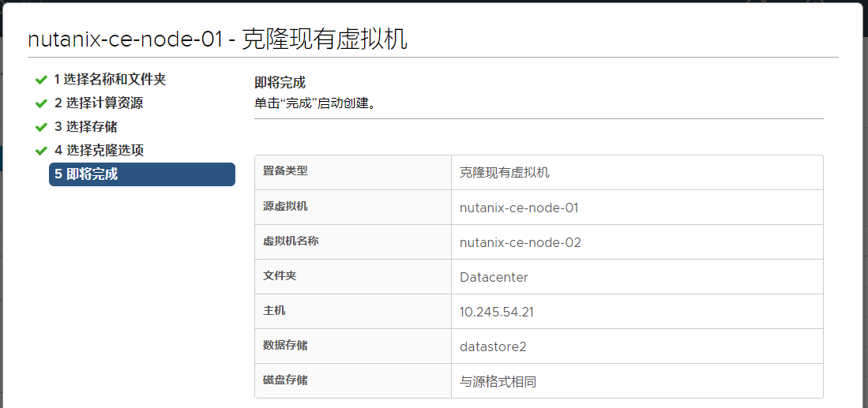Click the 磁盘存储 row label
The image size is (868, 408).
point(285,380)
